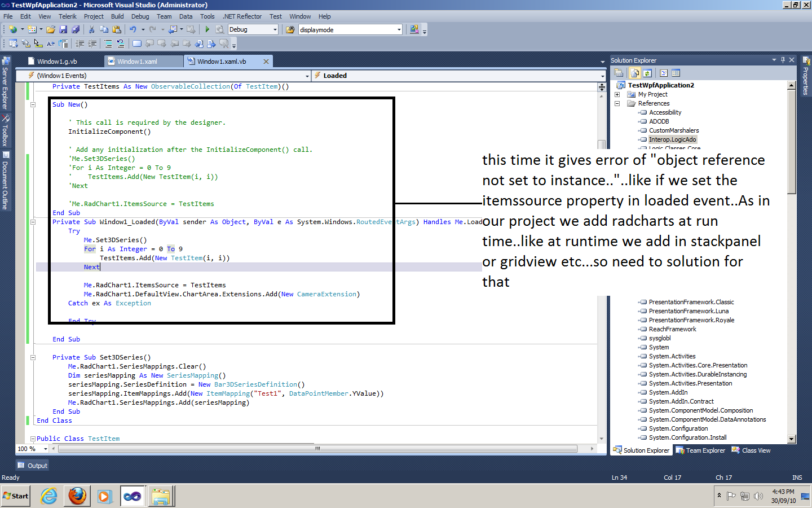The width and height of the screenshot is (812, 508).
Task: Collapse the Set3DSeries sub outline
Action: coord(33,357)
